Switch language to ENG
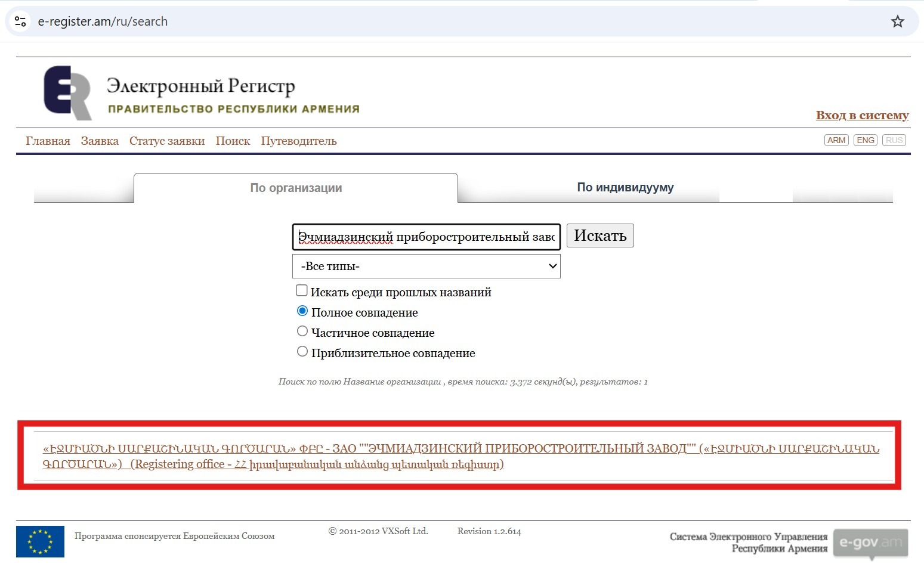 click(x=865, y=140)
